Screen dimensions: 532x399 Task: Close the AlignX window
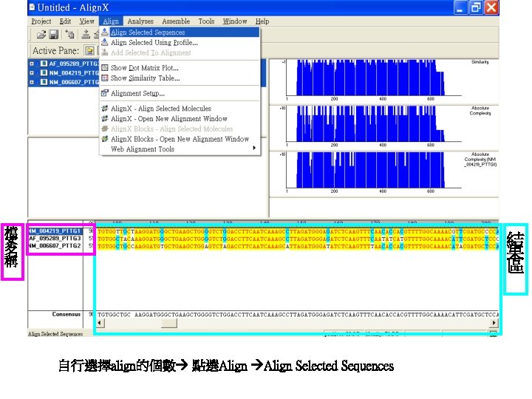point(491,7)
